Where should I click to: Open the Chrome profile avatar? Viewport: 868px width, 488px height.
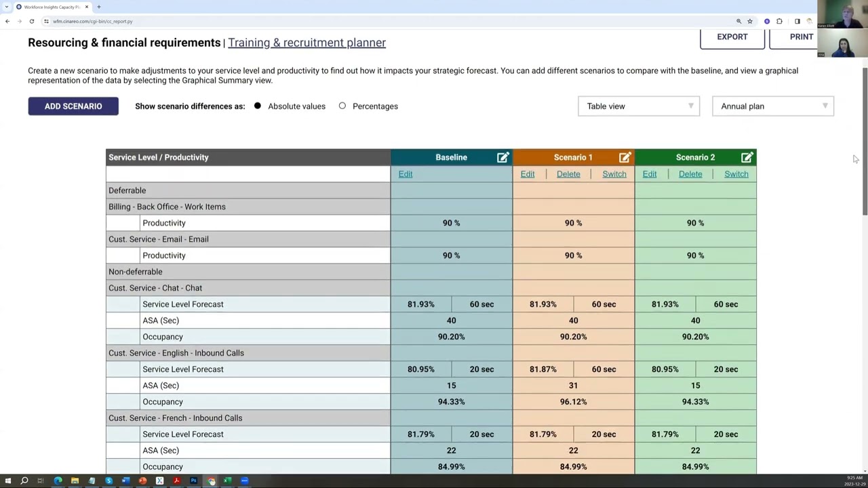tap(809, 21)
